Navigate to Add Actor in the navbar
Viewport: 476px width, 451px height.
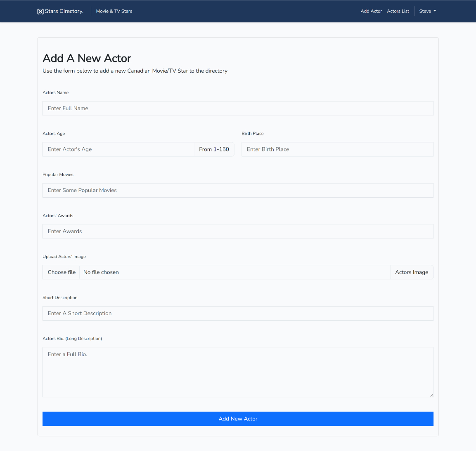371,11
